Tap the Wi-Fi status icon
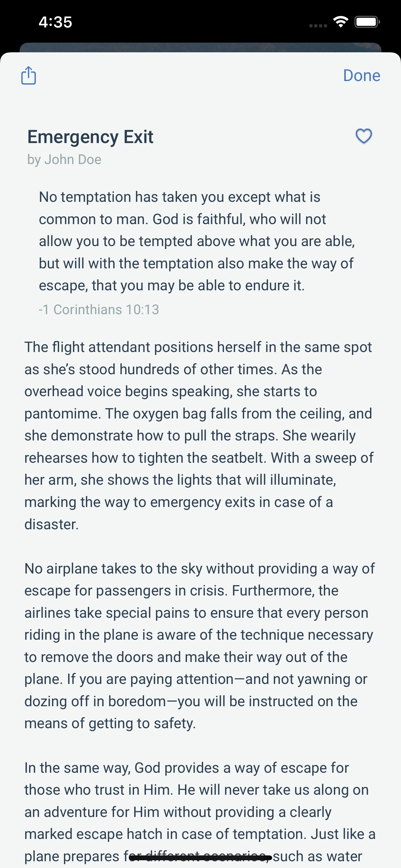 (x=340, y=22)
